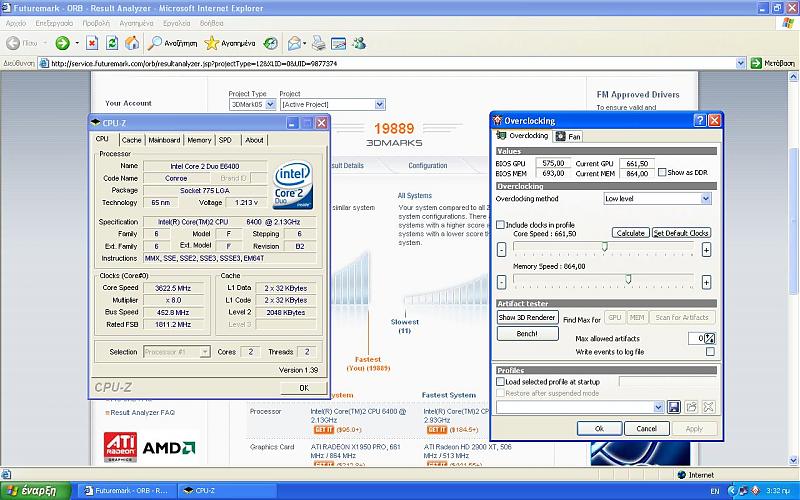Click the Start (έναρξη) button

35,491
